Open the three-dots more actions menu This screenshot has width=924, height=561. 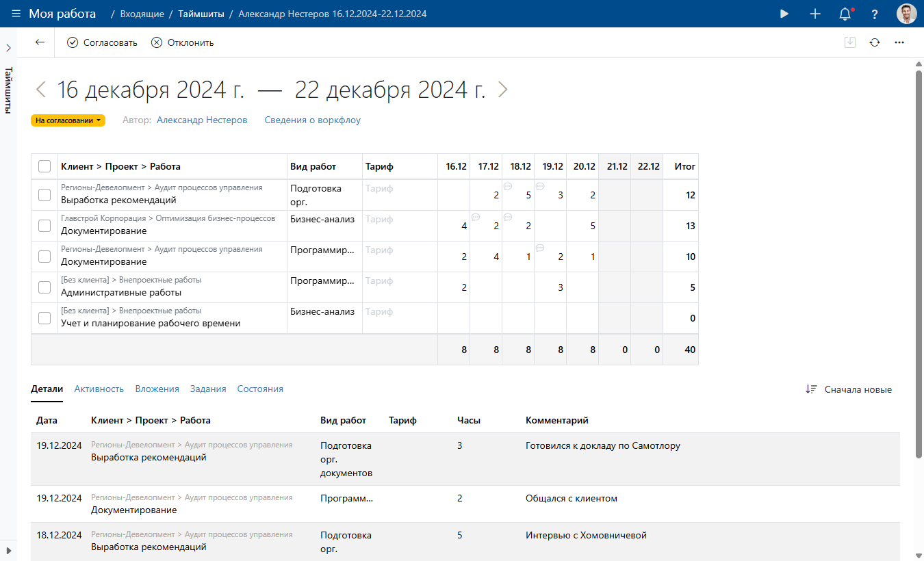[x=899, y=42]
